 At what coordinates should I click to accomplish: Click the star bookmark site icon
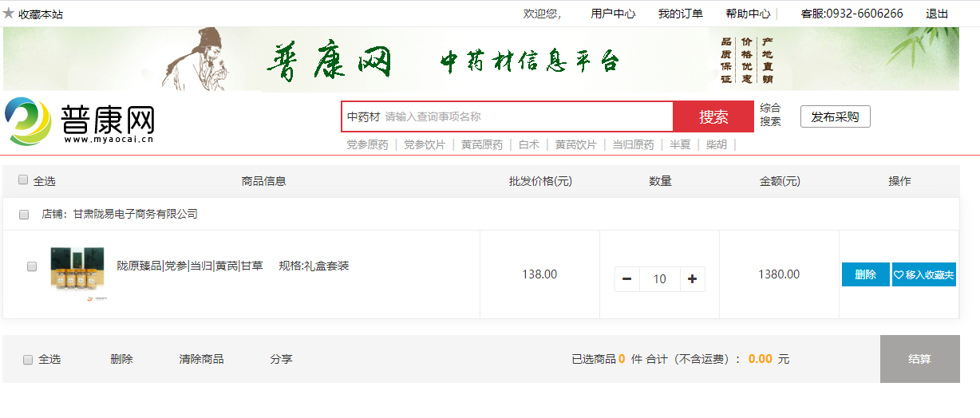pyautogui.click(x=9, y=14)
